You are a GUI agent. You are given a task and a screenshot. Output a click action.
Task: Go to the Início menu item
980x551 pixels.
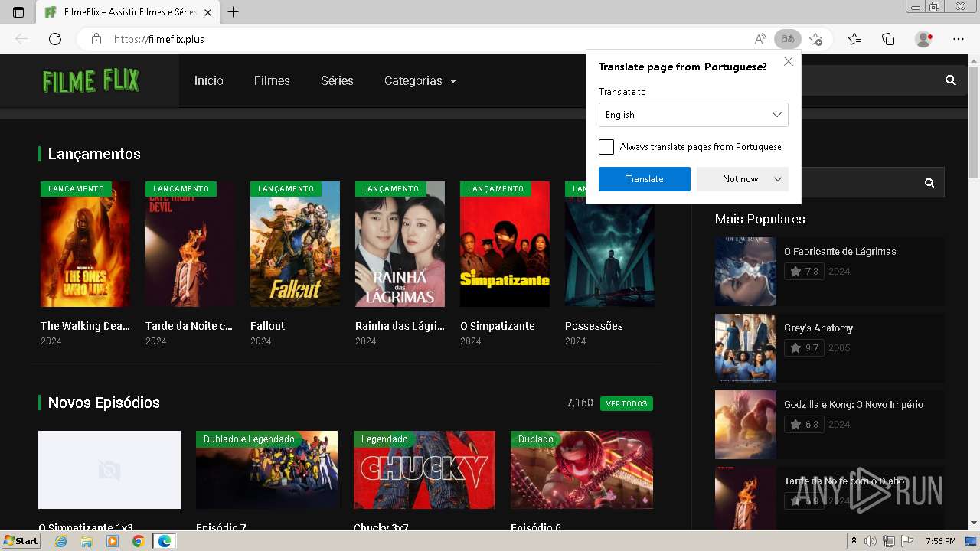[x=209, y=81]
